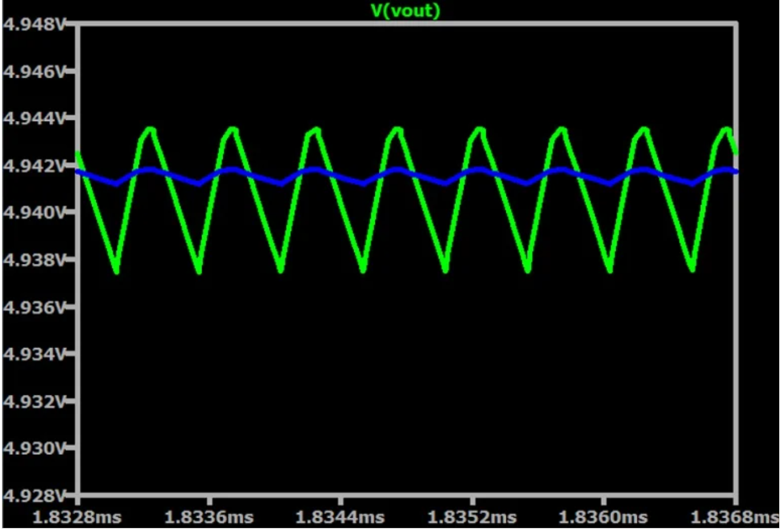Click the 4.934V vertical axis label
The image size is (782, 532).
pyautogui.click(x=34, y=354)
